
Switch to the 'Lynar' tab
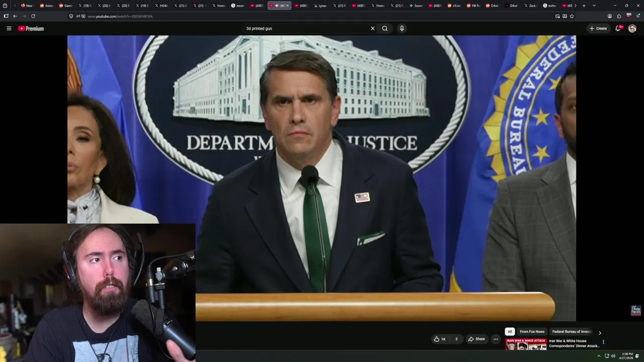(320, 6)
